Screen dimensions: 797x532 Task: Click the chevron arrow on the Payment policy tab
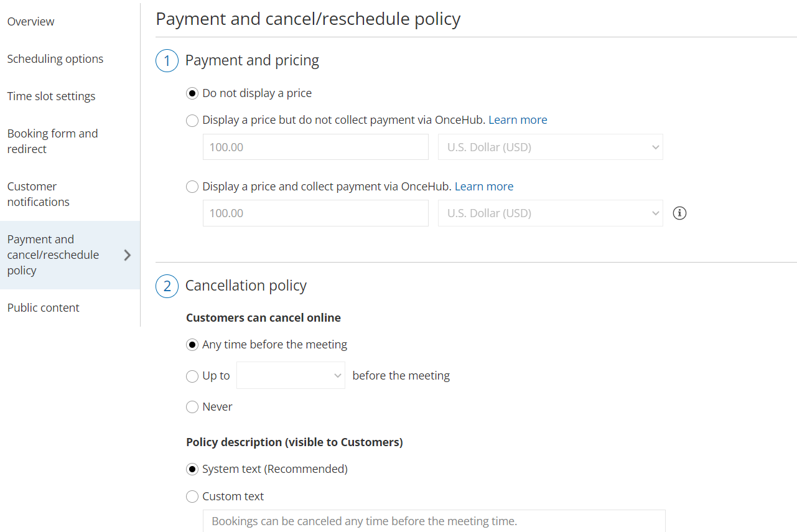coord(128,255)
